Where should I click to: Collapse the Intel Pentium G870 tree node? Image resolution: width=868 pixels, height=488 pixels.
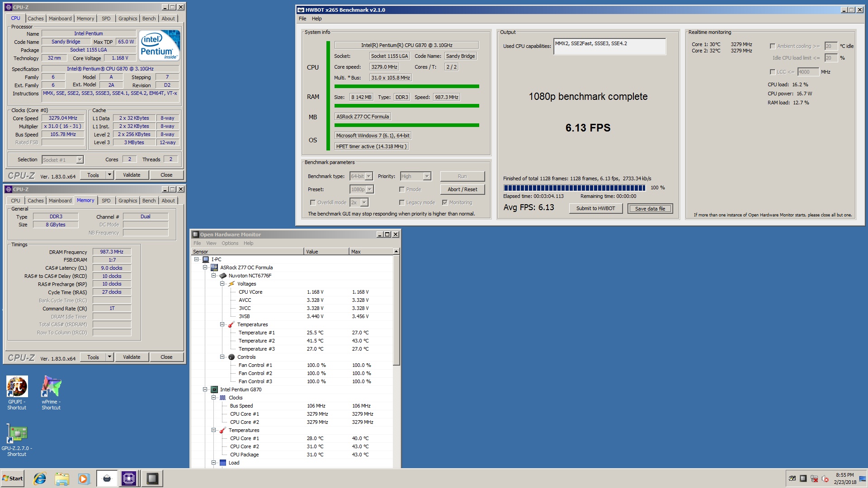[x=205, y=389]
